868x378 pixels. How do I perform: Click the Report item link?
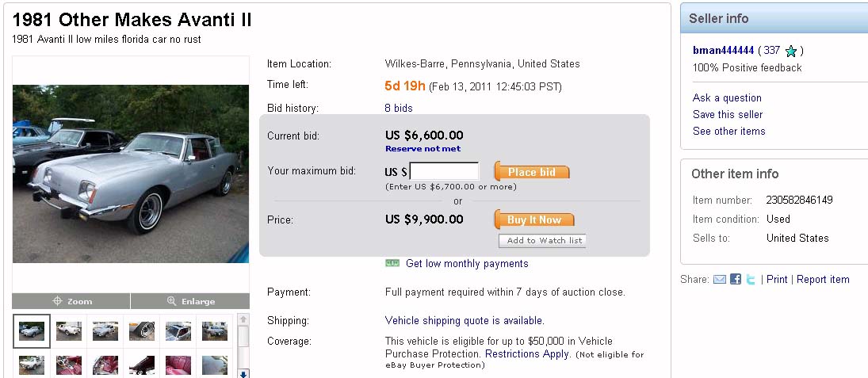point(823,280)
